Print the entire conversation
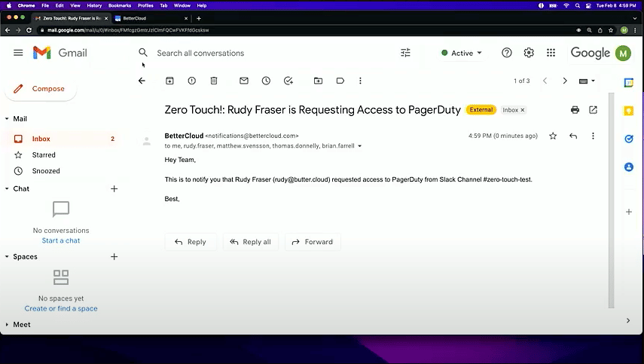The height and width of the screenshot is (364, 644). 575,110
